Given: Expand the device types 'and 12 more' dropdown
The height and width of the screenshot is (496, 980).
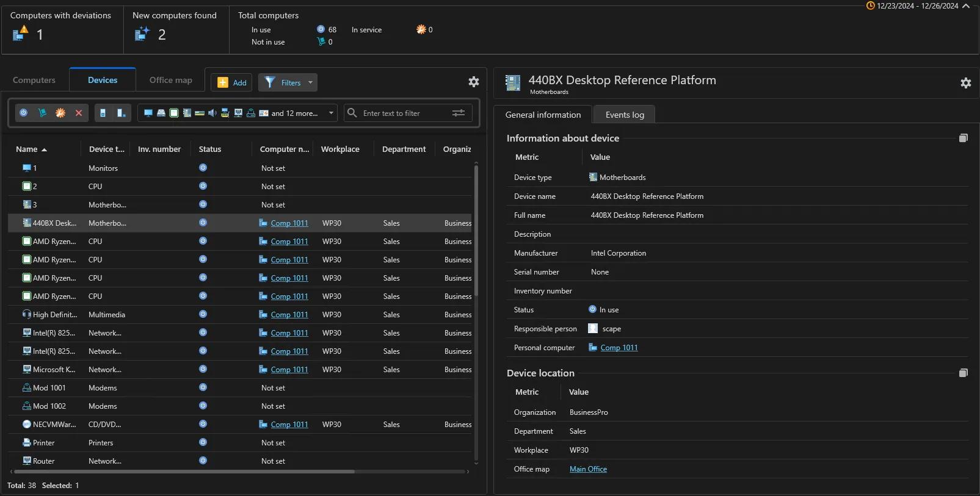Looking at the screenshot, I should click(x=331, y=113).
